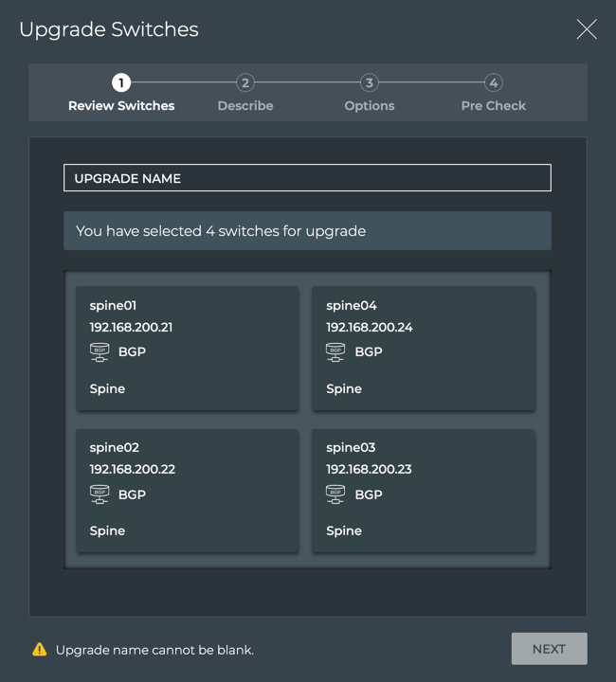Click step 2 circle in wizard
This screenshot has width=616, height=682.
tap(245, 83)
